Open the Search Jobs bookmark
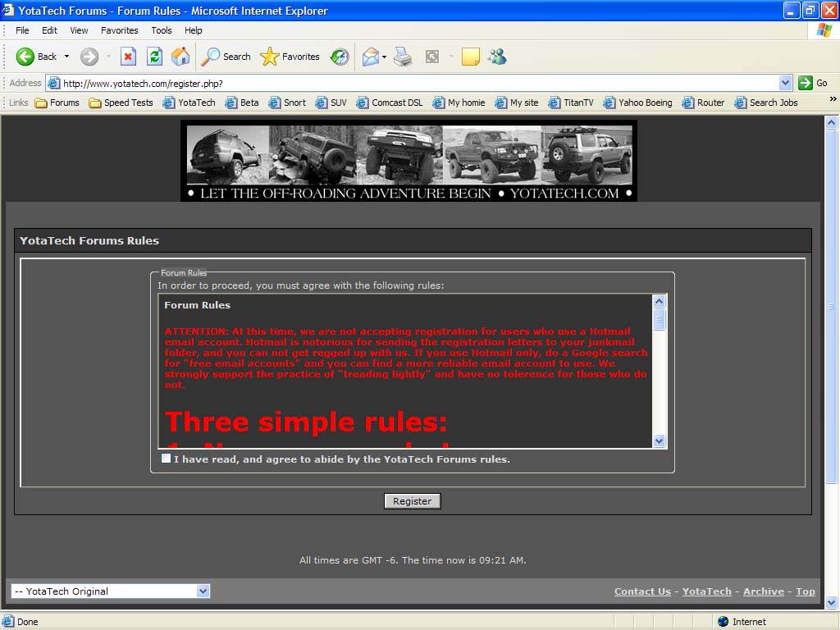The width and height of the screenshot is (840, 630). 766,103
